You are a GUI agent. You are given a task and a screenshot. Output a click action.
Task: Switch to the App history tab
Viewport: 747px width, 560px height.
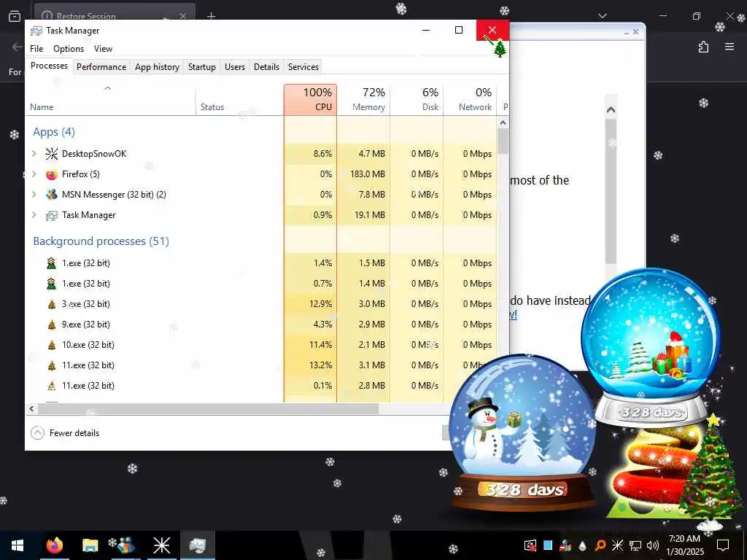158,67
